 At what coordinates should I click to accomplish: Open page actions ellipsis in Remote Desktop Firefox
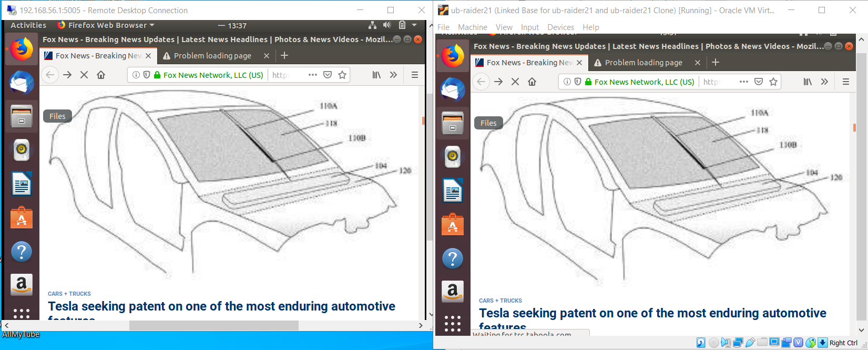[313, 75]
